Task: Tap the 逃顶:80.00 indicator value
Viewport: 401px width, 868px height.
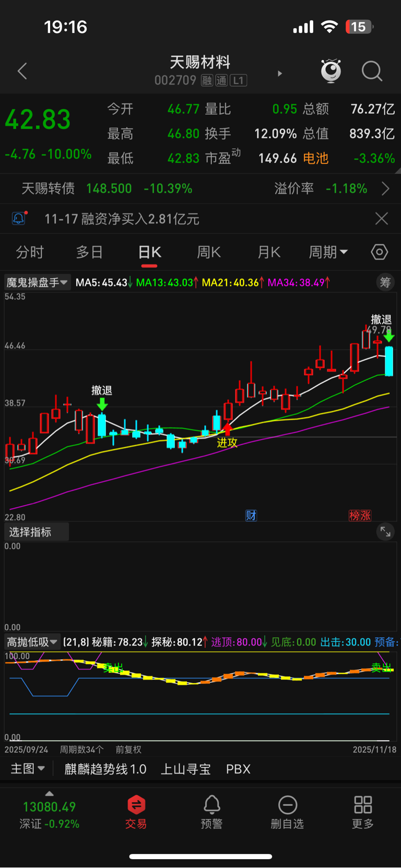Action: click(239, 642)
